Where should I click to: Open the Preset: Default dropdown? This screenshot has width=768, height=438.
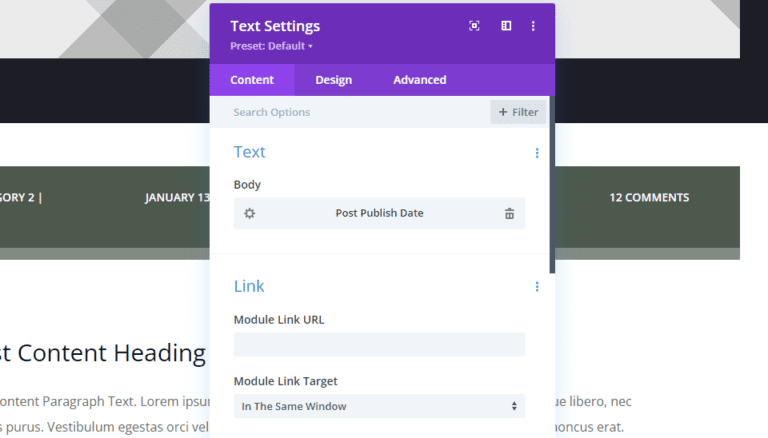[x=271, y=46]
